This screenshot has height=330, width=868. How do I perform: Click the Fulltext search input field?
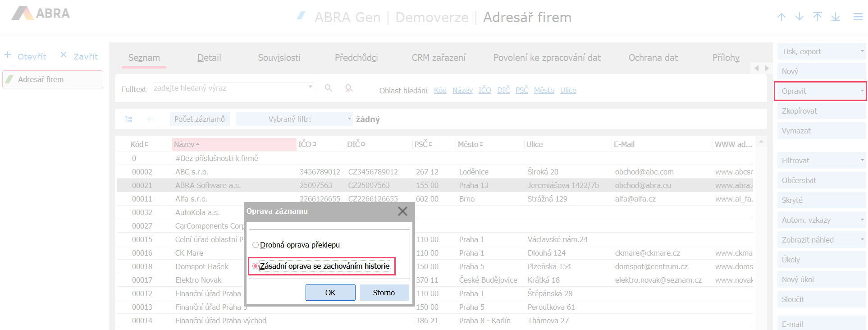point(230,88)
